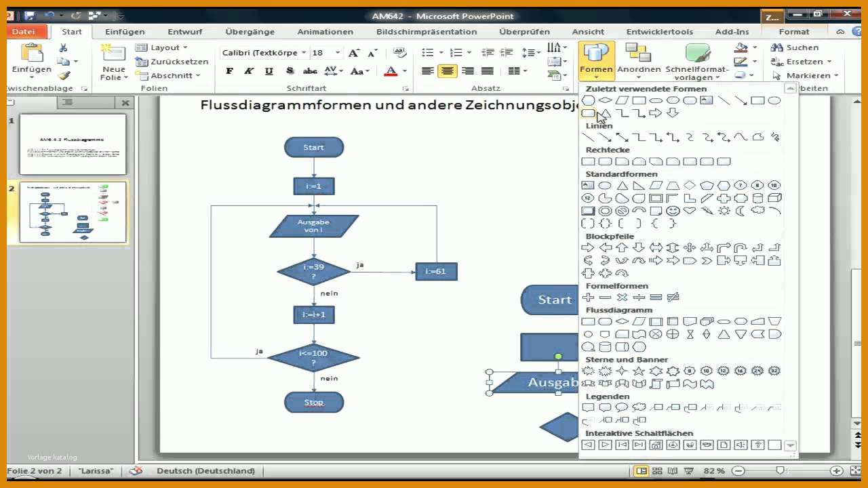Viewport: 868px width, 488px height.
Task: Select slide 1 thumbnail in the panel
Action: click(73, 144)
